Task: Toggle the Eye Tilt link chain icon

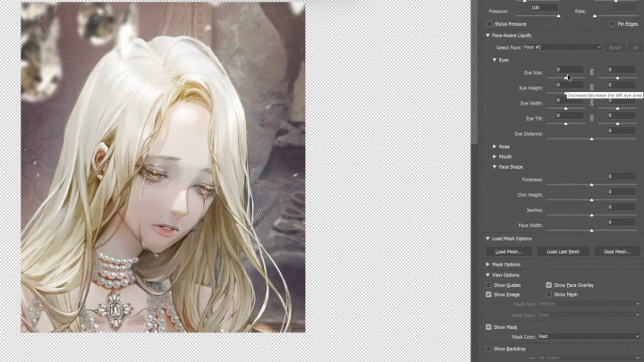Action: tap(592, 118)
